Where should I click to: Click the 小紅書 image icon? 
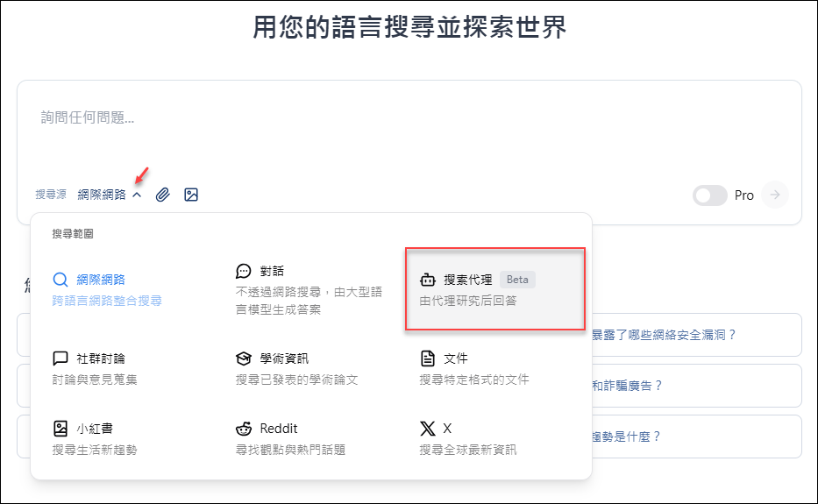pos(60,429)
